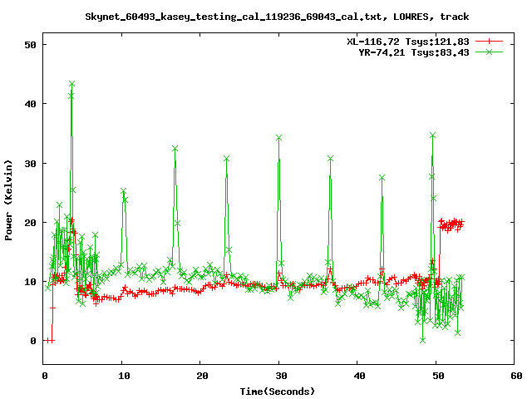Click the y-axis tick label 40
532x399 pixels.
(x=30, y=104)
